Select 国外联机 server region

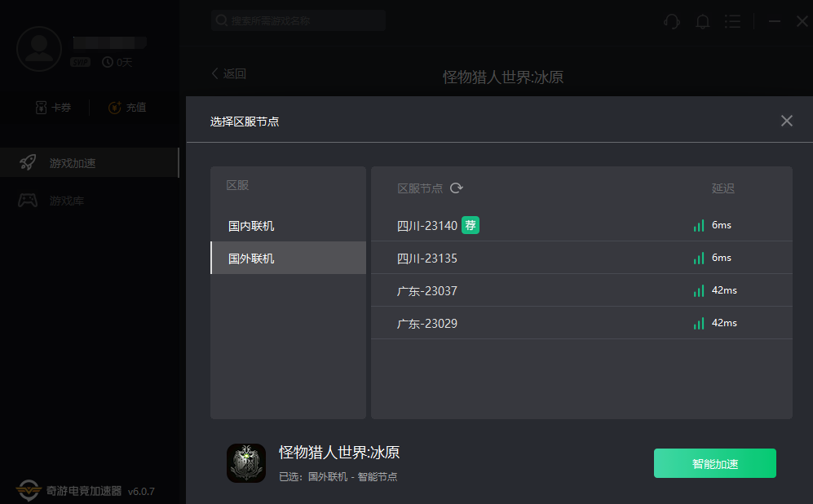coord(289,258)
